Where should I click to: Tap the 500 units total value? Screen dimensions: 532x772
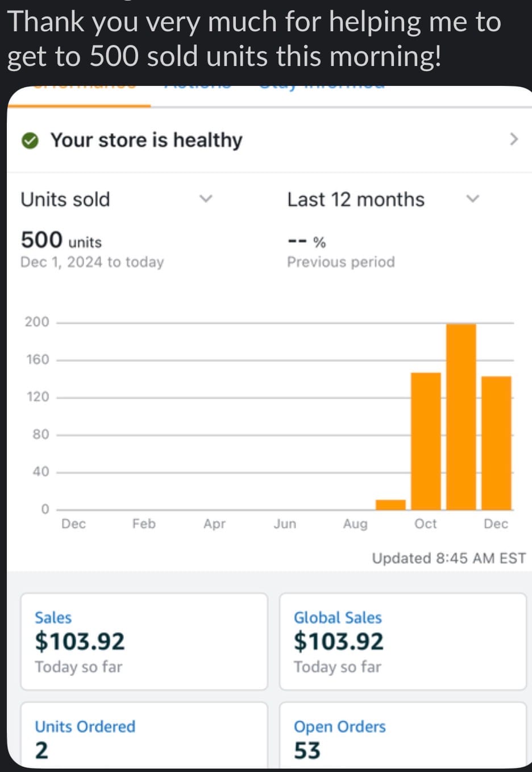coord(61,241)
